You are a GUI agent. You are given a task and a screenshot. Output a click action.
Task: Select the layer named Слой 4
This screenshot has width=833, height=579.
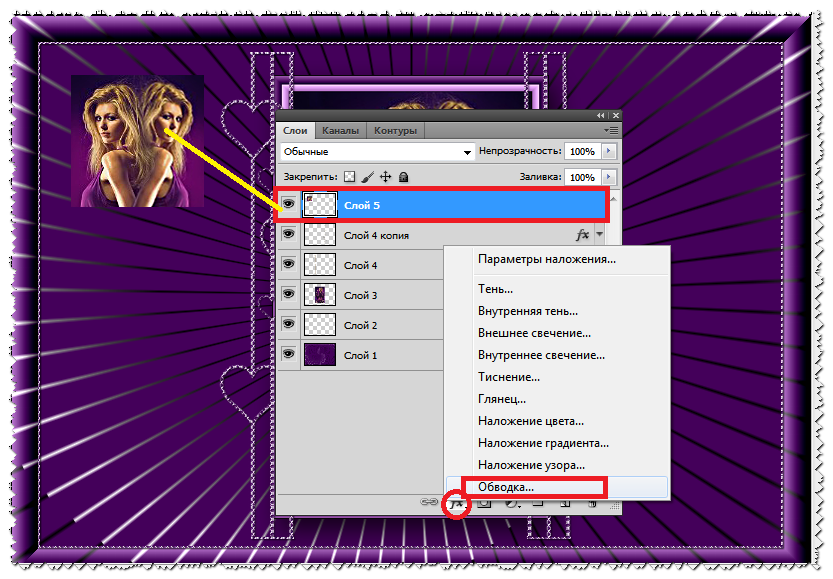click(361, 265)
